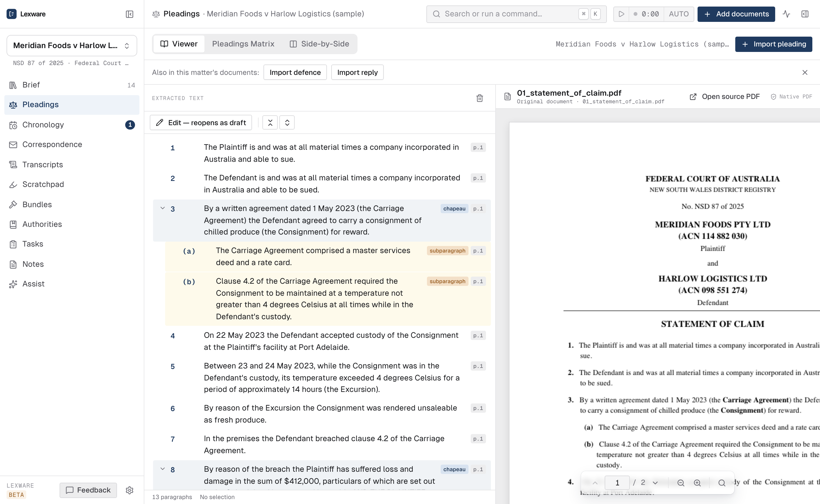Search within the PDF magnifier icon
The height and width of the screenshot is (504, 820).
[x=722, y=483]
